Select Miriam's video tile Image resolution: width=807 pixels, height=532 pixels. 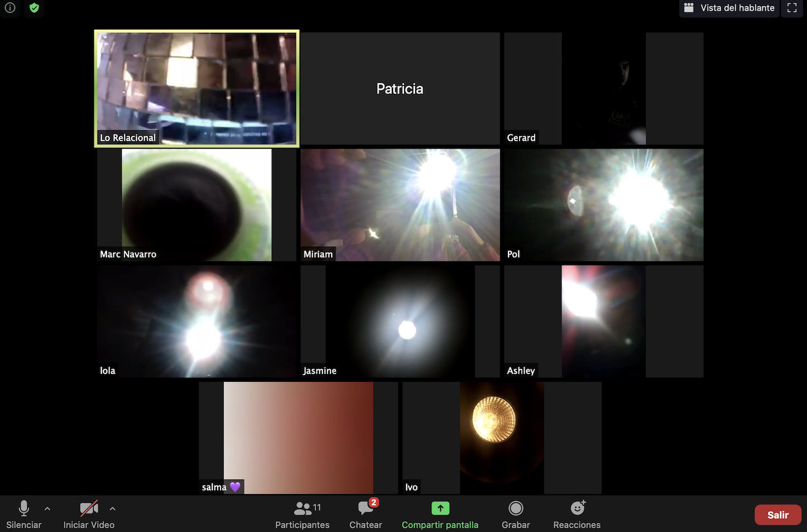tap(400, 204)
